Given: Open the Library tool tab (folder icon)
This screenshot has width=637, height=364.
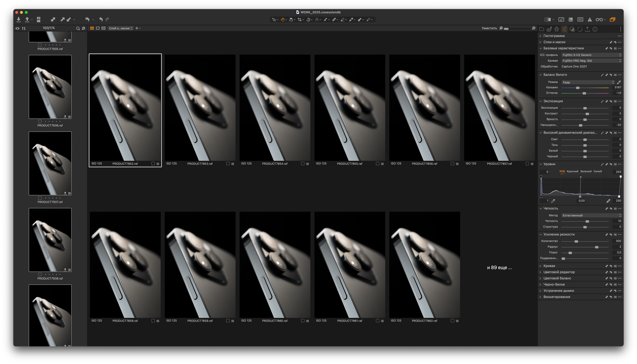Looking at the screenshot, I should [x=541, y=29].
